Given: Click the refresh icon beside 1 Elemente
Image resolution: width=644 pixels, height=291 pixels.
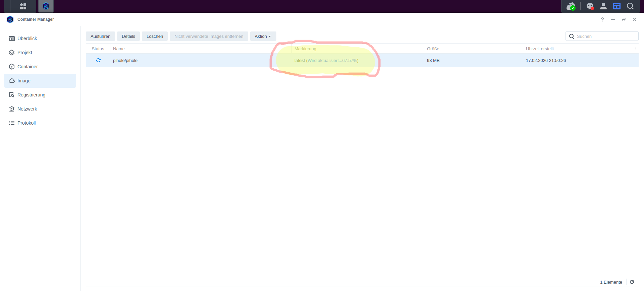Looking at the screenshot, I should point(632,282).
